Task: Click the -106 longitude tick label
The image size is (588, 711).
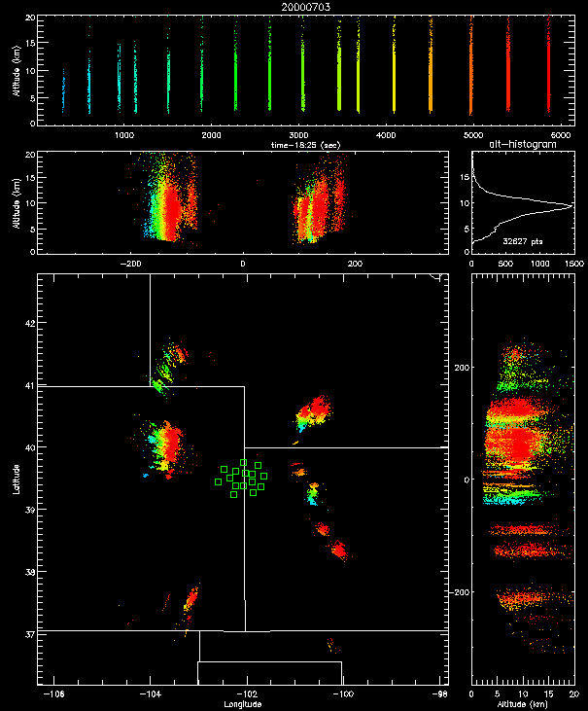Action: [x=54, y=694]
